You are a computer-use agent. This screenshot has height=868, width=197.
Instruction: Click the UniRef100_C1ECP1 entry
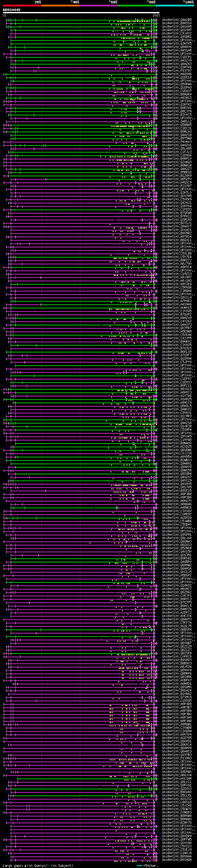coord(177,57)
